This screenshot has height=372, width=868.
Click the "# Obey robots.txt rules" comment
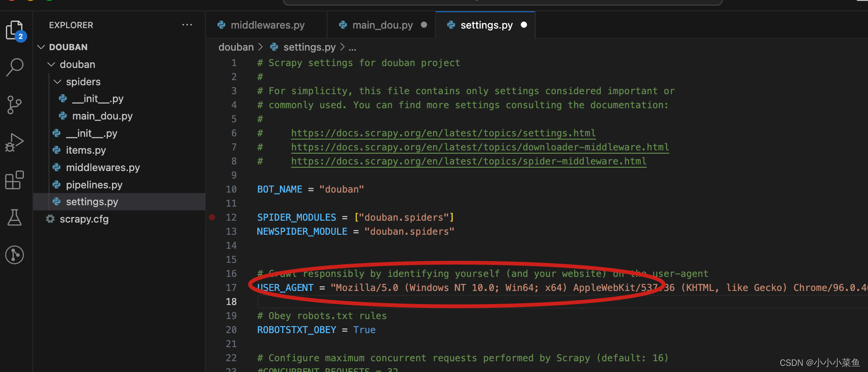[x=322, y=316]
